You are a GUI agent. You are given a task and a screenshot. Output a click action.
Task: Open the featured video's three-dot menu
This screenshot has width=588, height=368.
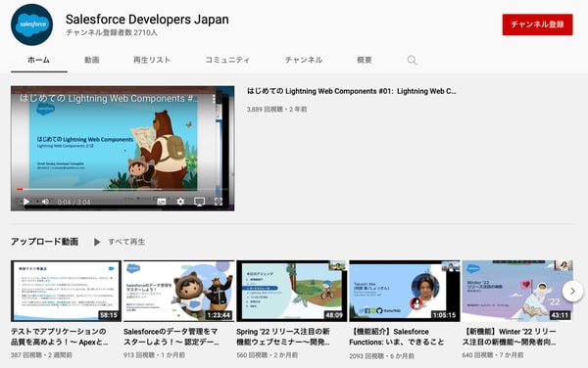(214, 99)
